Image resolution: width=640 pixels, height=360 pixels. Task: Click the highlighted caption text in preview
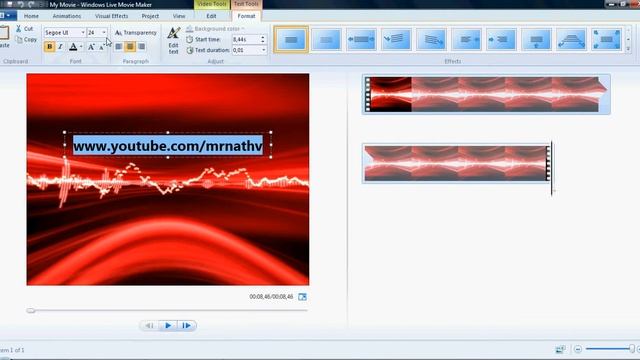168,145
